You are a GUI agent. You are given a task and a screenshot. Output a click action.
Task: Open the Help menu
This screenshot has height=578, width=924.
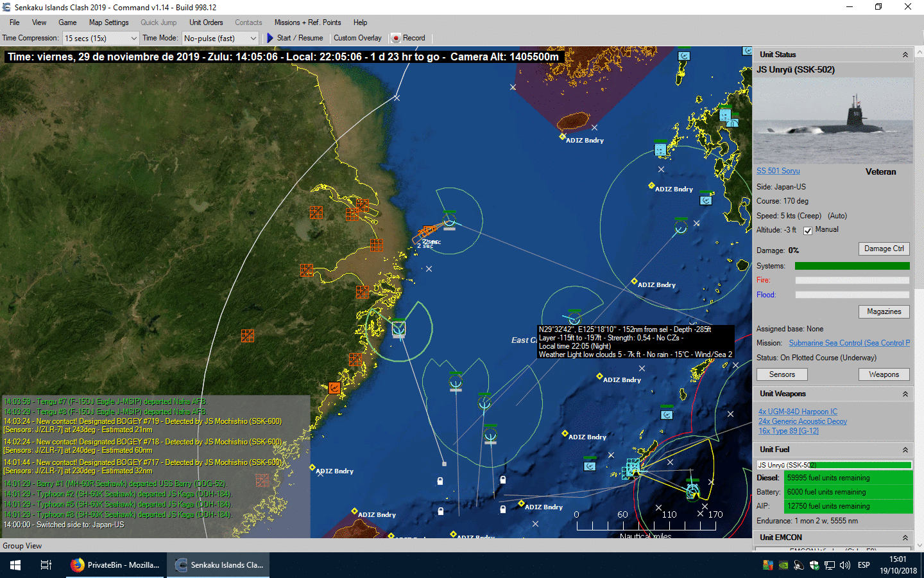click(361, 22)
